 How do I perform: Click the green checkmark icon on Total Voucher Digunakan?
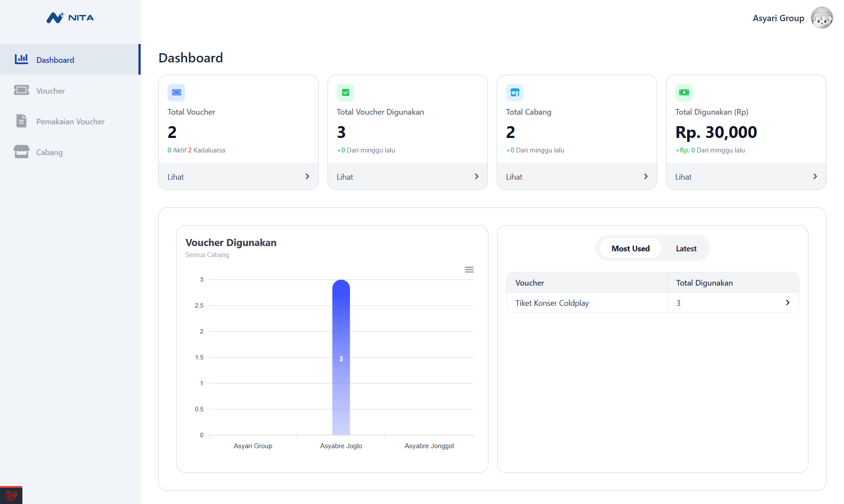click(x=346, y=92)
